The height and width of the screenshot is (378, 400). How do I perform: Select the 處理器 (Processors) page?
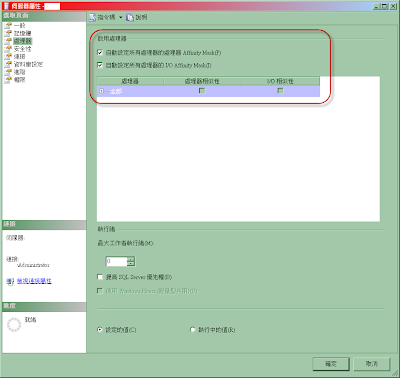(x=23, y=41)
